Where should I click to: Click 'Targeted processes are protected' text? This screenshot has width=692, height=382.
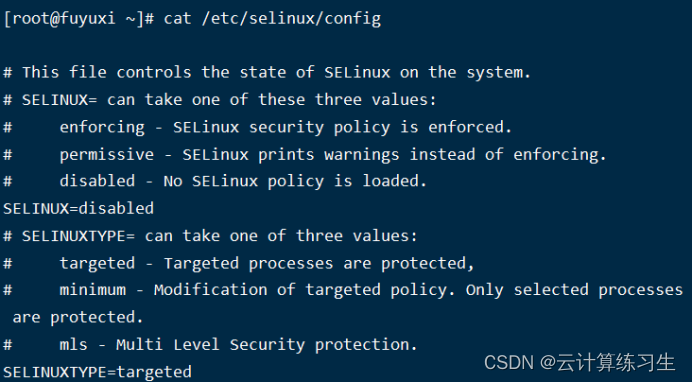[319, 264]
